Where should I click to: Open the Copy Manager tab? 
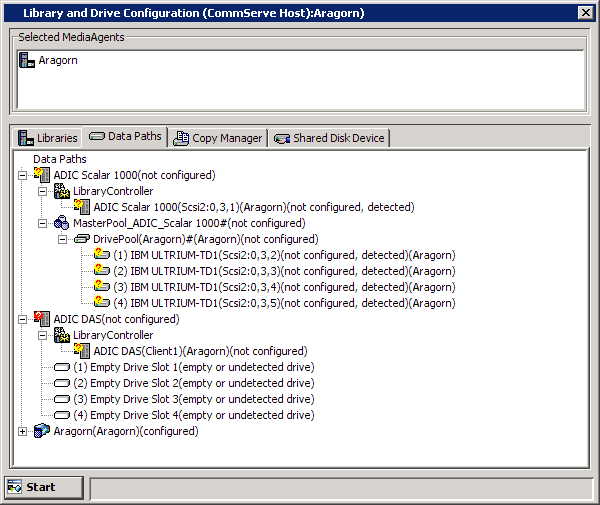coord(217,138)
